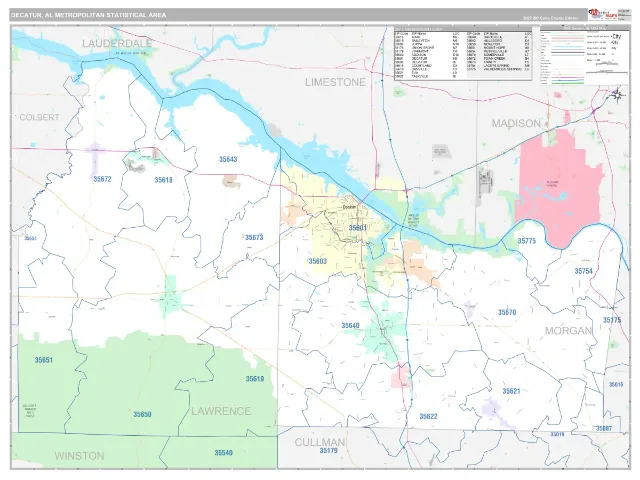Select the LAWRENCE county label
The height and width of the screenshot is (480, 640).
point(221,411)
